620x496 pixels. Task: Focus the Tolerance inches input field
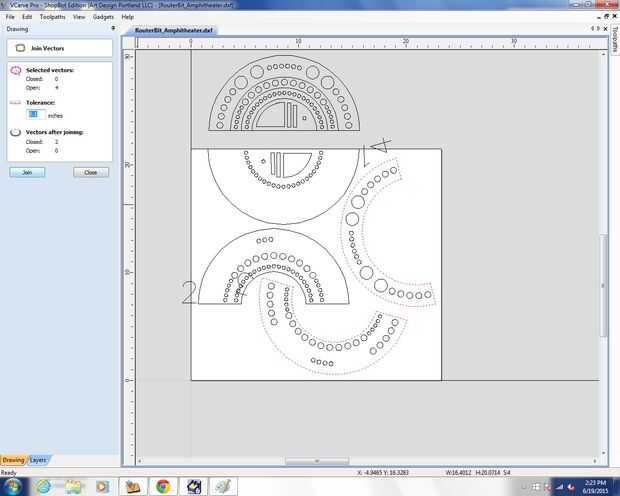tap(36, 115)
